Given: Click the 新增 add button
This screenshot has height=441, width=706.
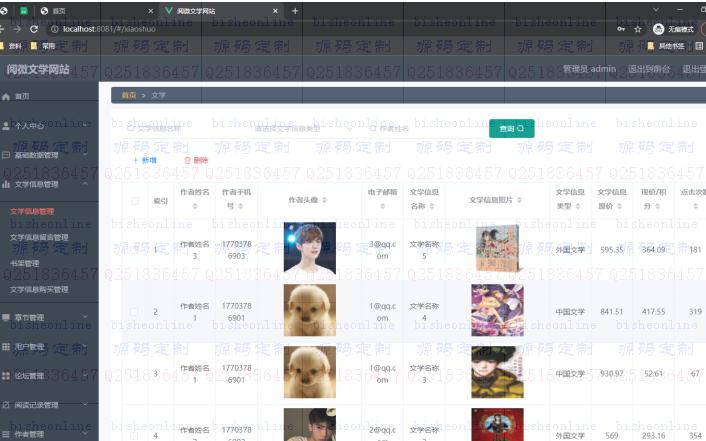Looking at the screenshot, I should coord(145,160).
